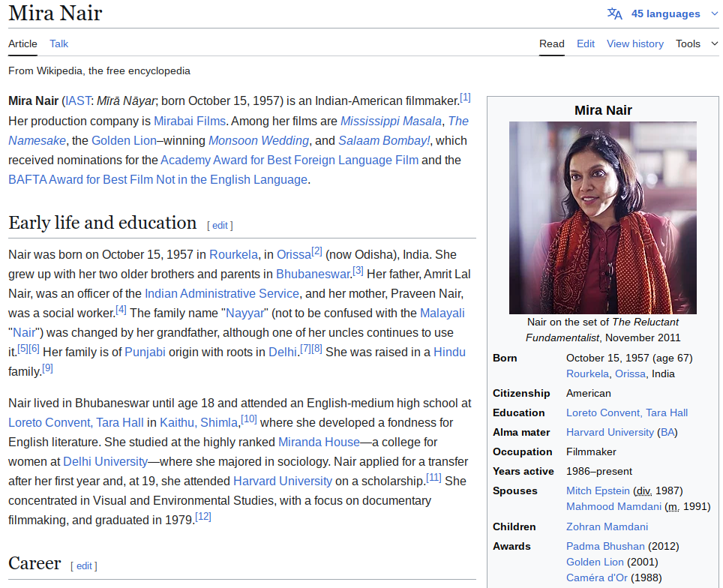The width and height of the screenshot is (723, 588).
Task: Jump to citation reference 10
Action: [x=249, y=418]
